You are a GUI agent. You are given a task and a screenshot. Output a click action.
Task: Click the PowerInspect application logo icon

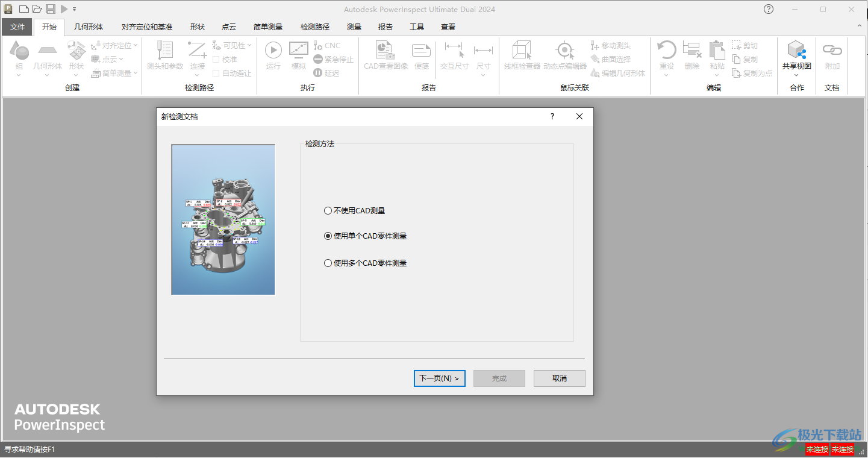point(8,9)
